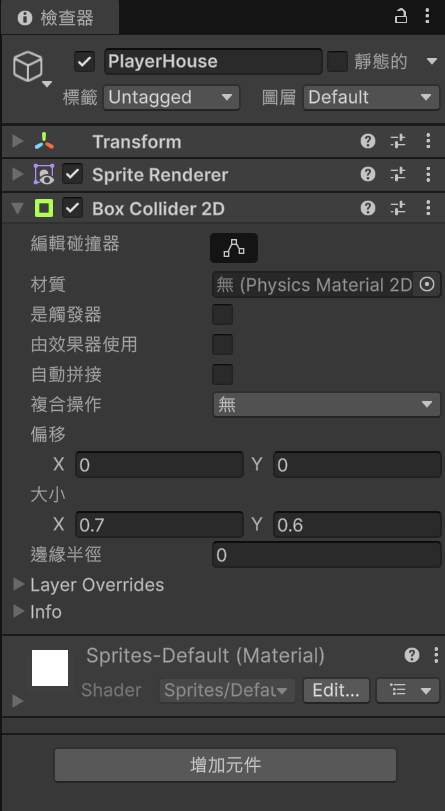The width and height of the screenshot is (445, 811).
Task: Toggle the PlayerHouse active checkbox
Action: (84, 62)
